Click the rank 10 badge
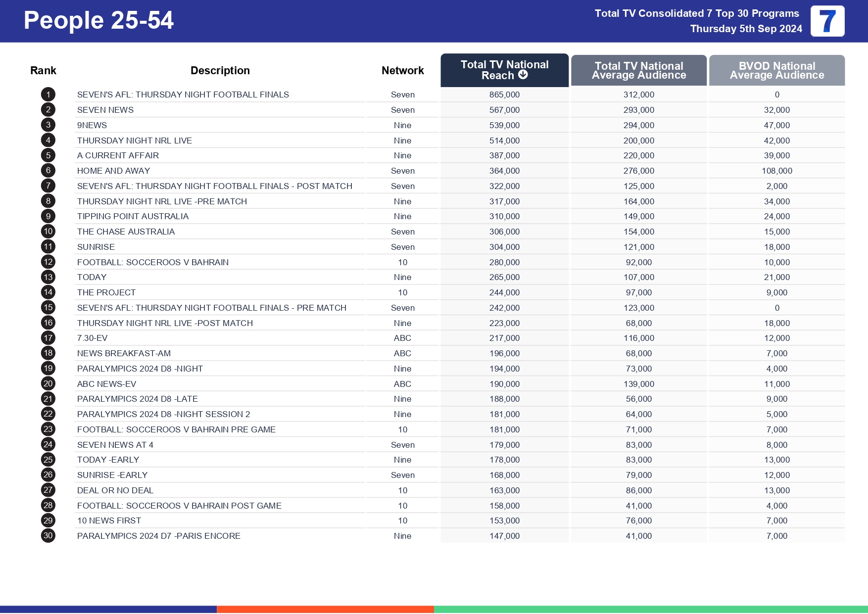 tap(48, 232)
